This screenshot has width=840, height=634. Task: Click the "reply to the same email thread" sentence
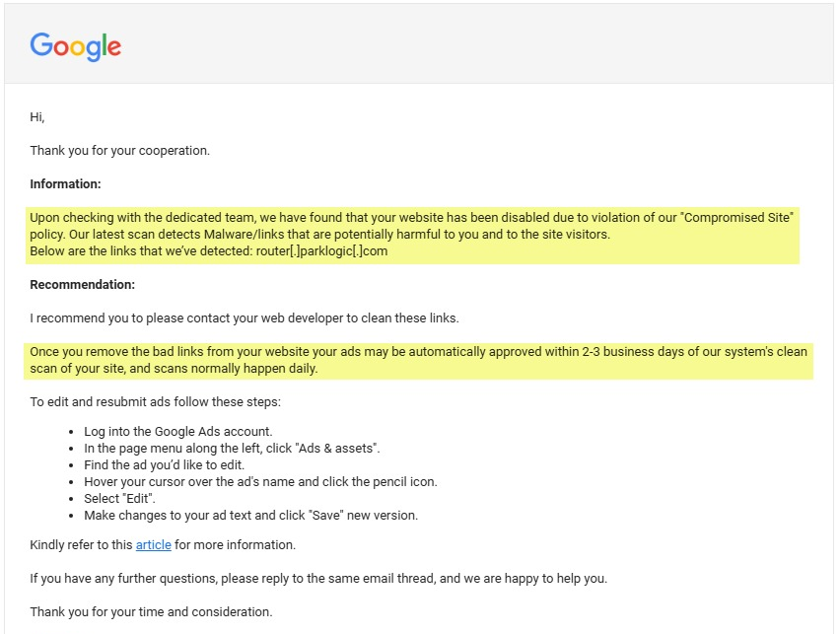tap(318, 579)
